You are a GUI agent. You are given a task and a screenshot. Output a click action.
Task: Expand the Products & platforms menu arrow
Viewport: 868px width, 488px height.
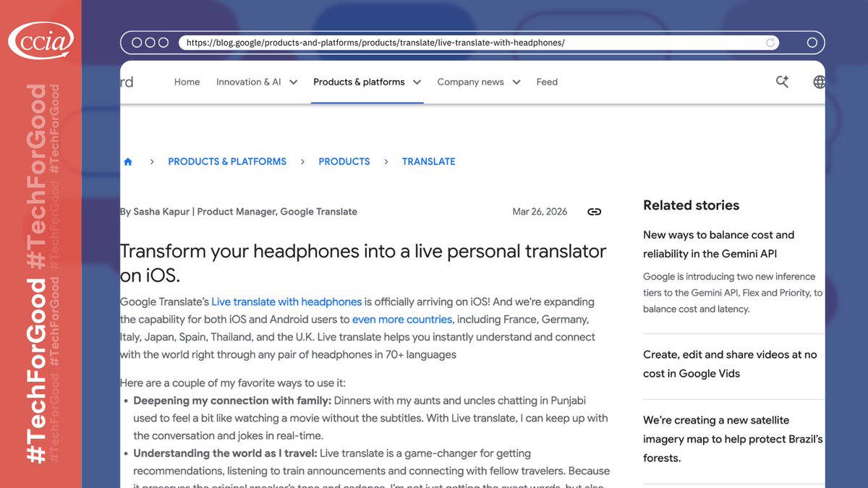417,82
